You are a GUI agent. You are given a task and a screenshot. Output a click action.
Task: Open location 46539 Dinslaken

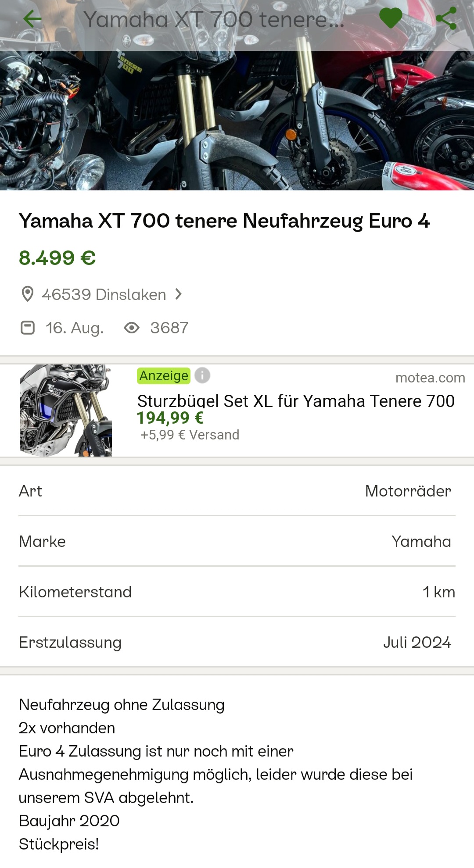tap(104, 295)
